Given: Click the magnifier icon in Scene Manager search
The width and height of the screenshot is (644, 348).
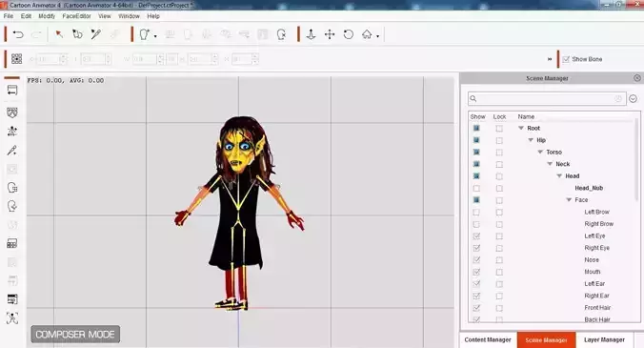Looking at the screenshot, I should (473, 98).
